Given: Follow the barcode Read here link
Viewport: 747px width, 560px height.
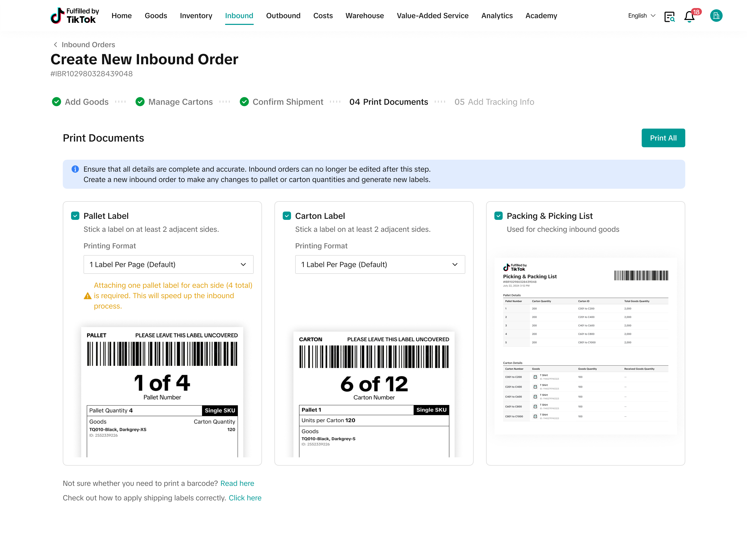Looking at the screenshot, I should tap(237, 483).
